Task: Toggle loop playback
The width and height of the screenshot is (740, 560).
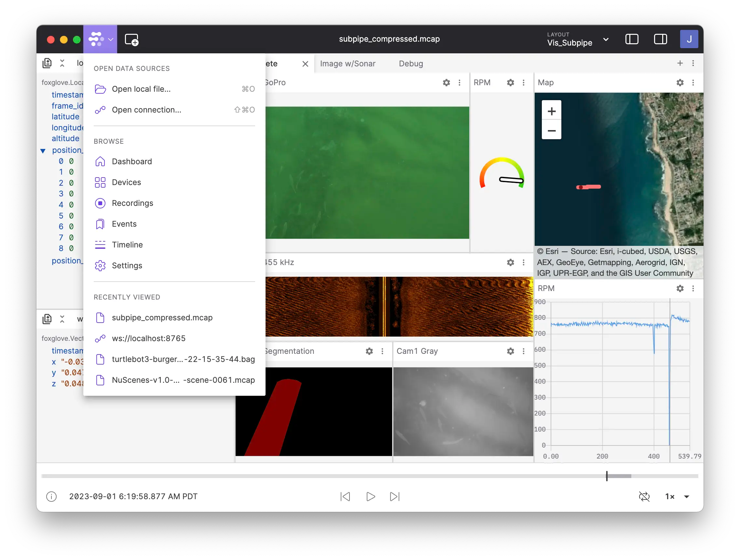Action: 644,497
